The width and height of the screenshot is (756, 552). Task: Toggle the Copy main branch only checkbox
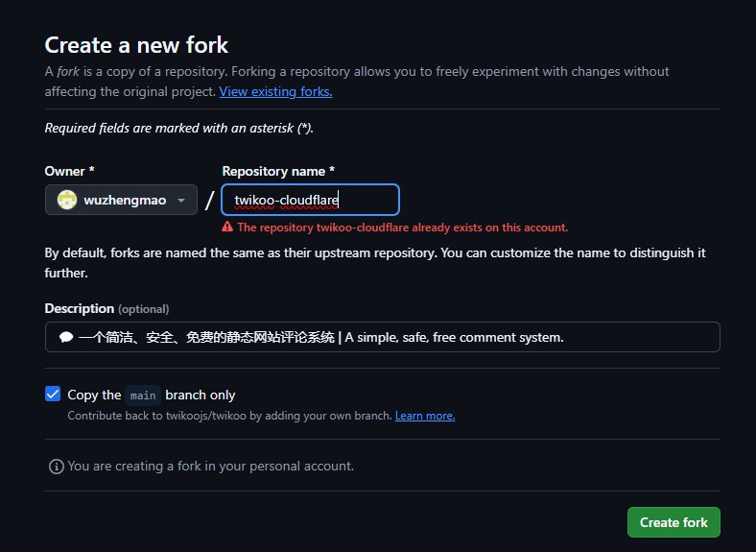(53, 394)
